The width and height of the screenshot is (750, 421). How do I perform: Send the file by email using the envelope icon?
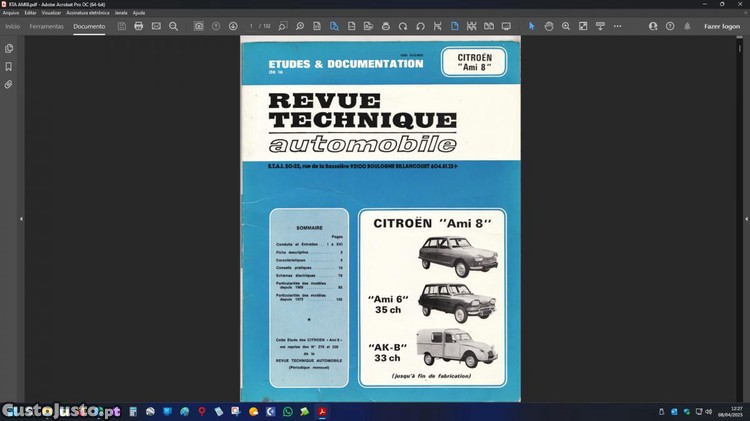coord(156,26)
